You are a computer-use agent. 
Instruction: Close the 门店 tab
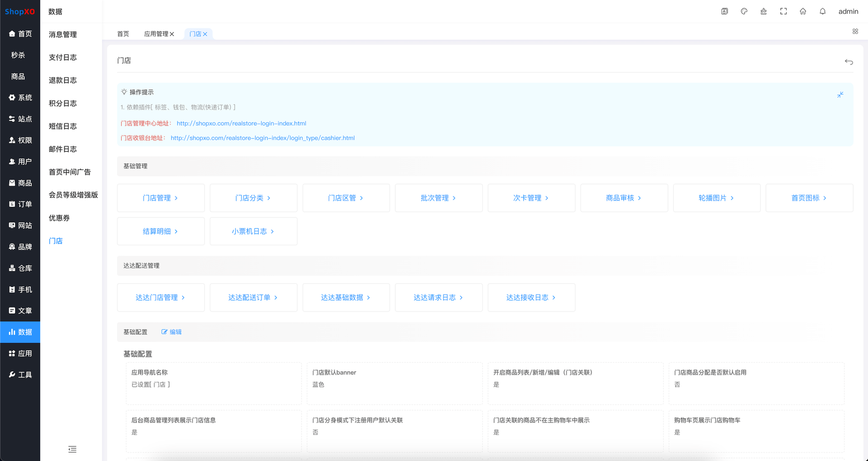point(204,34)
